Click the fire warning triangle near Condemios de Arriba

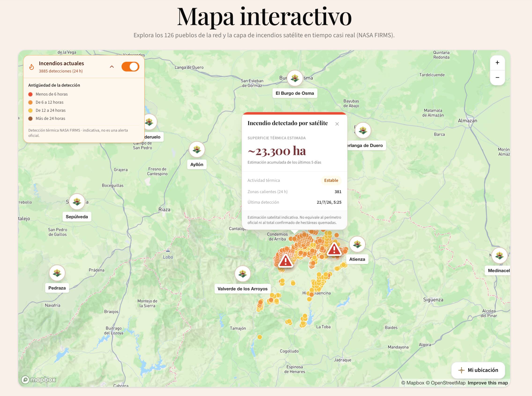click(x=285, y=261)
